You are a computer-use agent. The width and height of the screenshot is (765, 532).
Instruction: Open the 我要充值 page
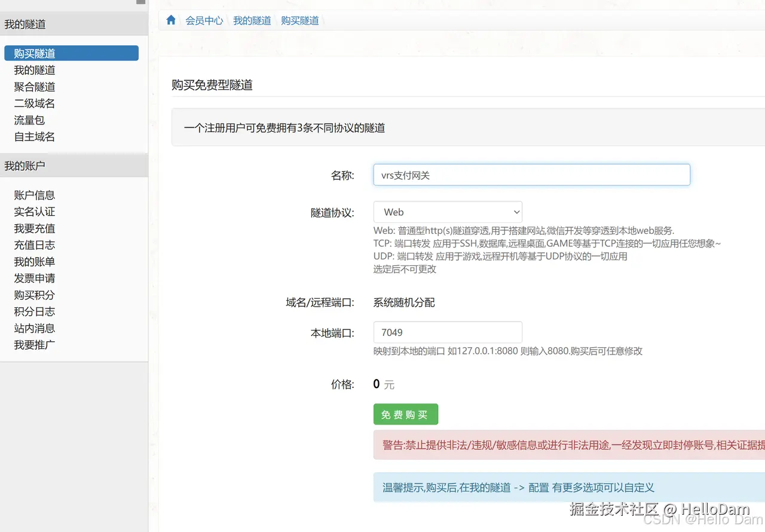[34, 228]
